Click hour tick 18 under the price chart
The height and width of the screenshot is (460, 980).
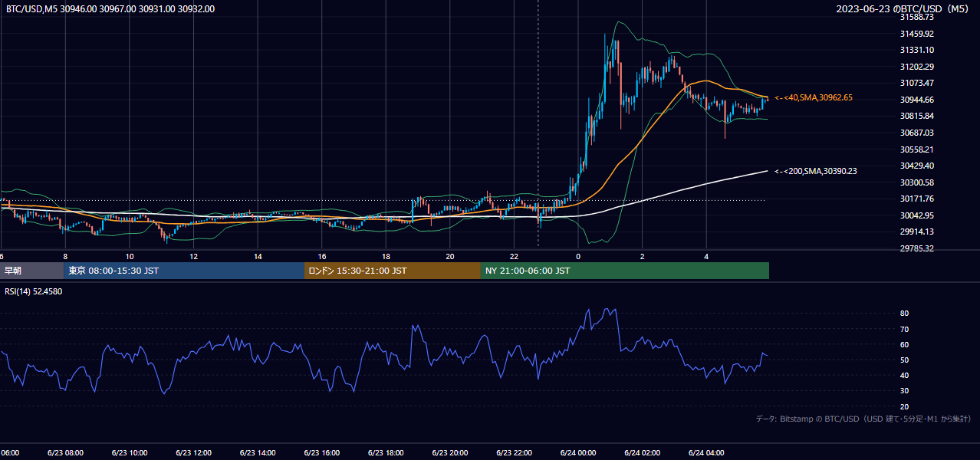386,256
